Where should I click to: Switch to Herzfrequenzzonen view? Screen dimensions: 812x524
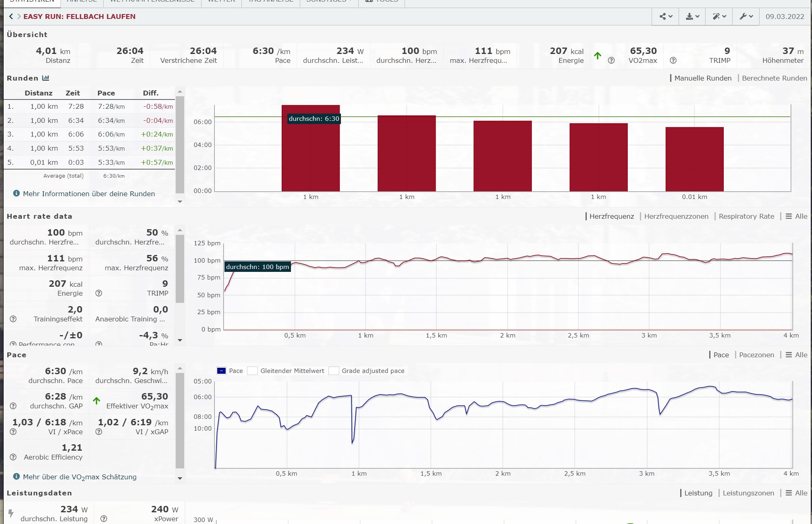point(676,216)
